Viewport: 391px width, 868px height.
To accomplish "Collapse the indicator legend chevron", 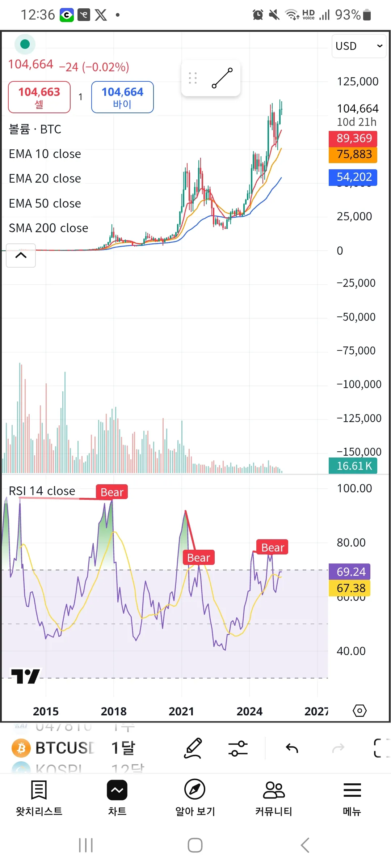I will coord(21,255).
